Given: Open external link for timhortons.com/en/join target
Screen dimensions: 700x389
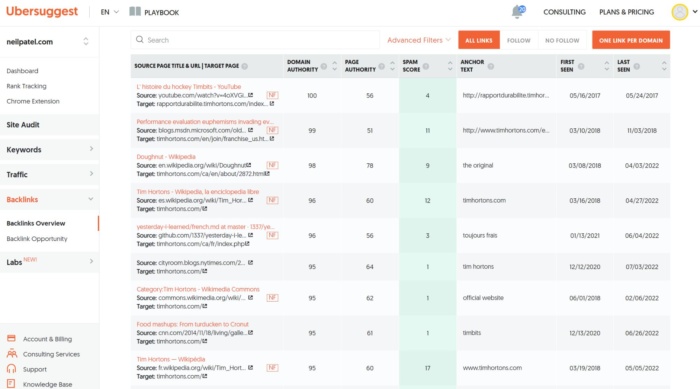Looking at the screenshot, I should point(271,139).
